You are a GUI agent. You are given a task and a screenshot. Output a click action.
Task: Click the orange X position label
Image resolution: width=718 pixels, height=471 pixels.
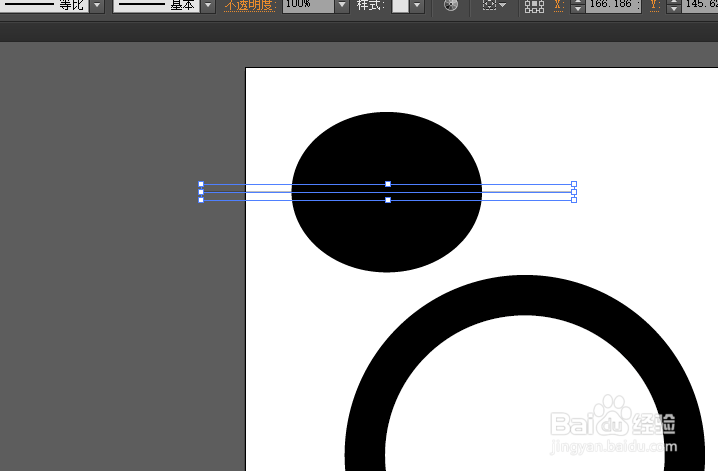tap(558, 5)
